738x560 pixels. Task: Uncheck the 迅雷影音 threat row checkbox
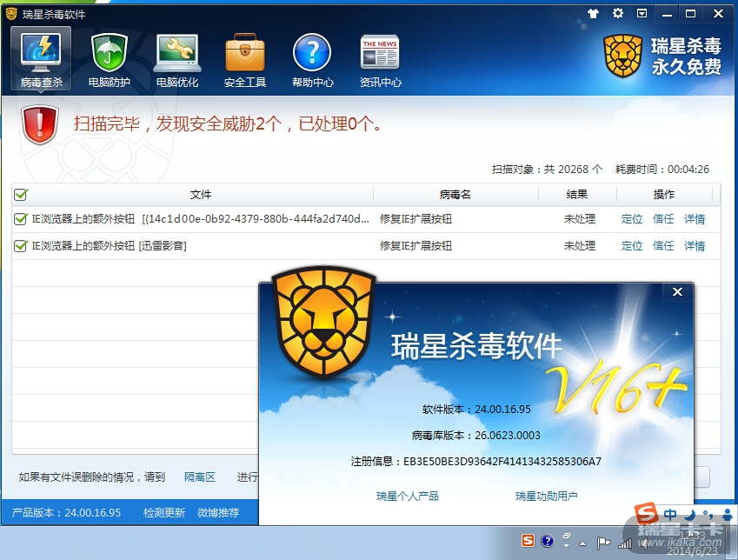coord(20,246)
